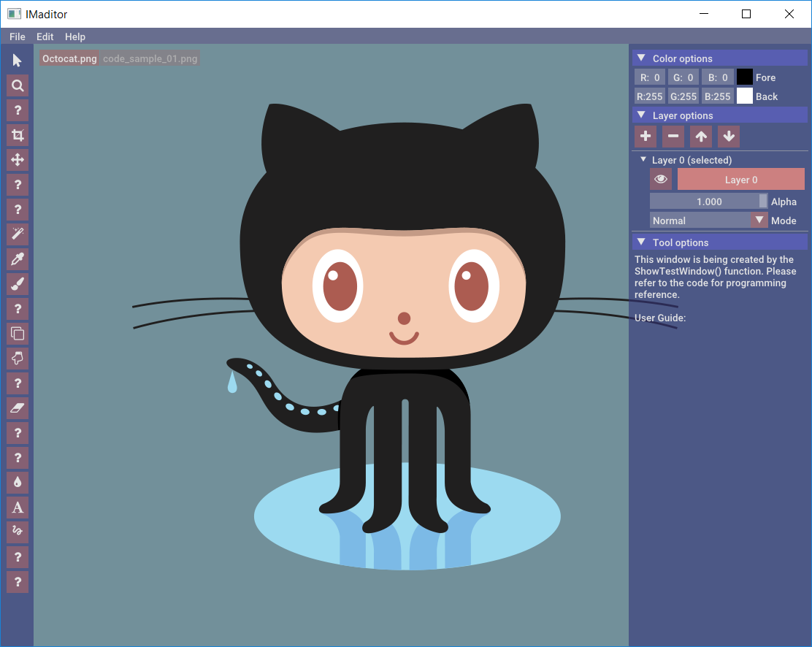Maximize the IMaditor window
Screen dimensions: 812x647
(746, 14)
